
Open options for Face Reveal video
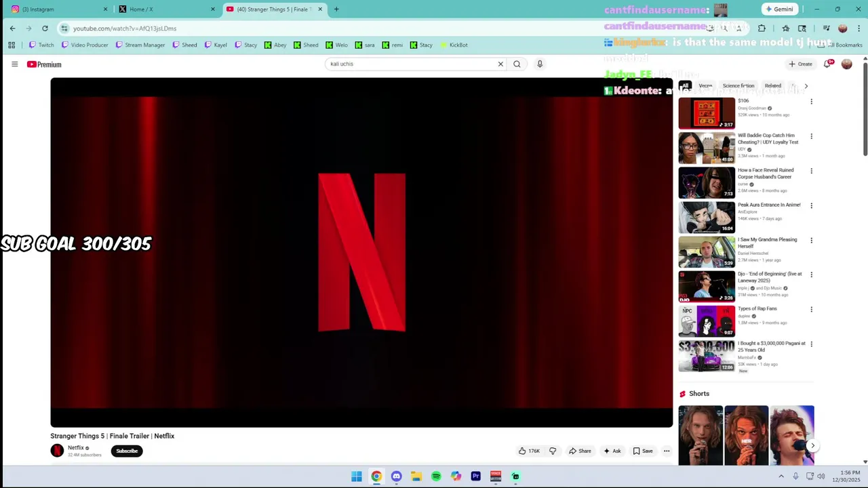point(811,171)
